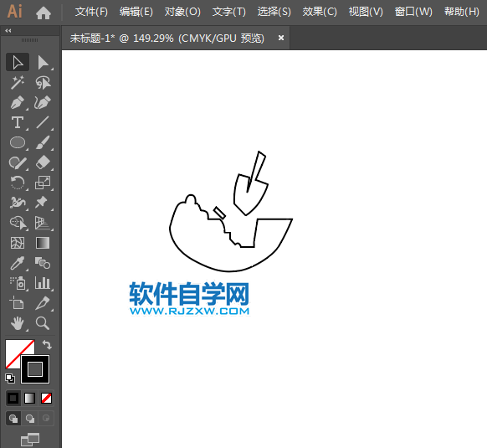Viewport: 487px width, 448px height.
Task: Click the Illustrator home icon
Action: click(44, 13)
